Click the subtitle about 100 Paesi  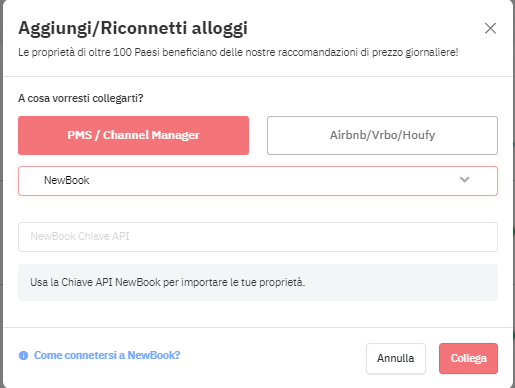[x=238, y=53]
